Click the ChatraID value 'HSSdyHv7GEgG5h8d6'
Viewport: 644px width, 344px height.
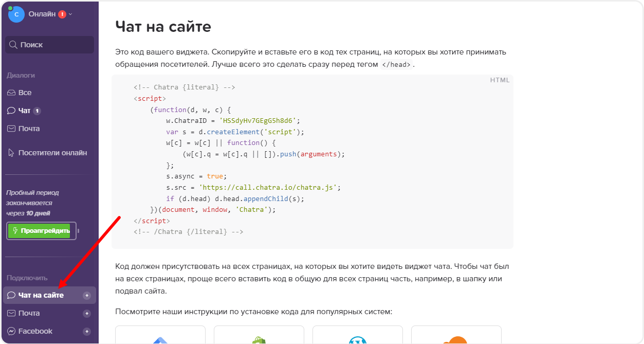pyautogui.click(x=257, y=121)
